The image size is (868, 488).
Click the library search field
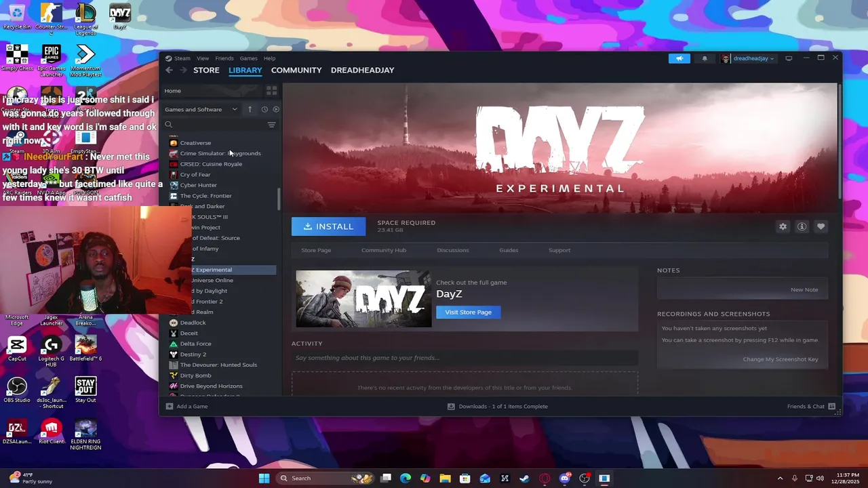pos(214,125)
